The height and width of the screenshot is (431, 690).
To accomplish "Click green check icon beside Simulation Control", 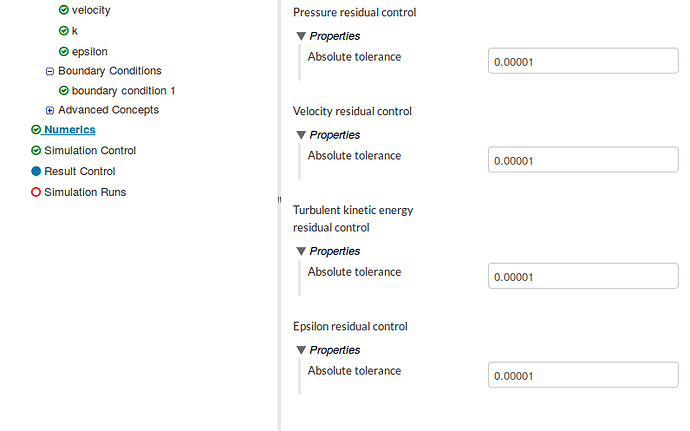I will tap(36, 151).
